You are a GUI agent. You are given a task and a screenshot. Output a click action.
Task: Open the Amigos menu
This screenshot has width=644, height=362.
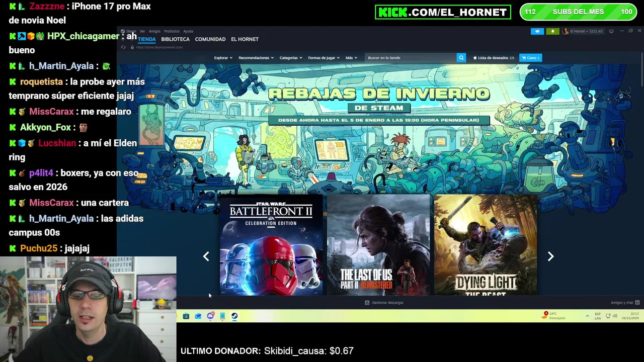tap(154, 31)
